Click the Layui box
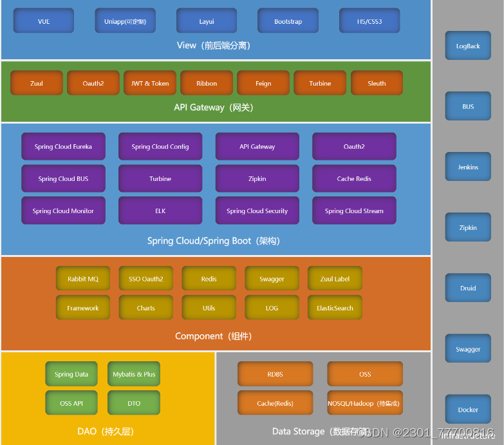The width and height of the screenshot is (504, 445). coord(207,21)
